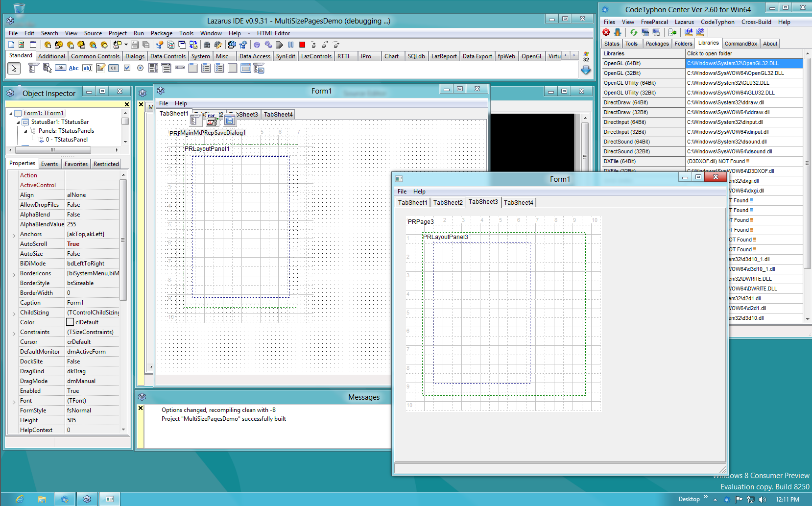
Task: Expand the ChildSizing property
Action: tap(14, 313)
